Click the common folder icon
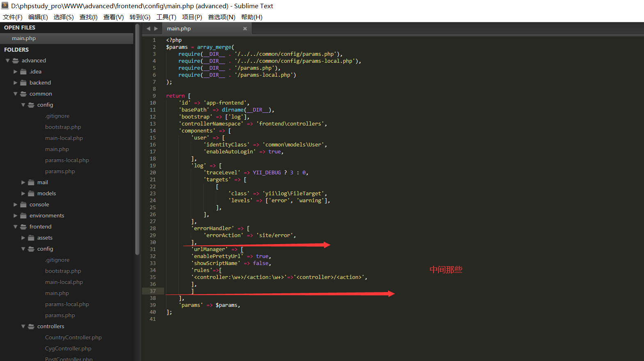The image size is (644, 361). [x=23, y=94]
